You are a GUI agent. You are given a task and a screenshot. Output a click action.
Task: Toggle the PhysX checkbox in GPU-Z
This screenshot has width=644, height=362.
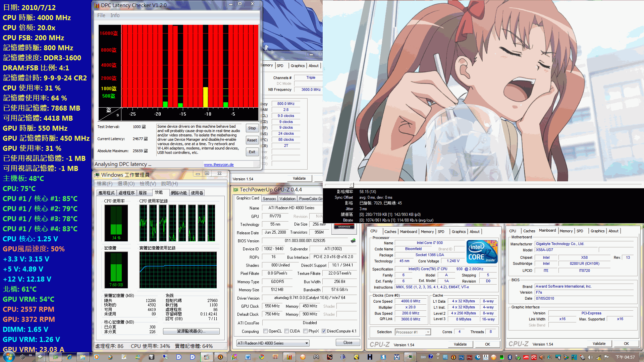(306, 331)
